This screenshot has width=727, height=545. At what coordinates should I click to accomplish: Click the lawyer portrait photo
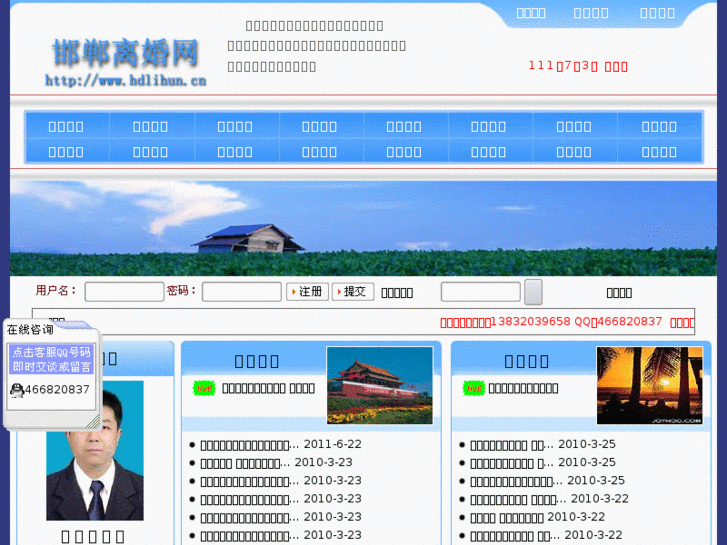coord(95,450)
